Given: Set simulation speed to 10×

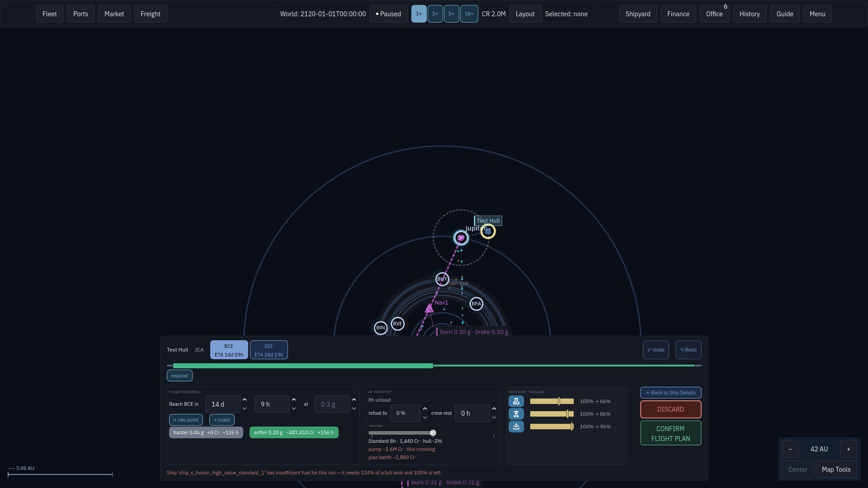Looking at the screenshot, I should click(469, 14).
